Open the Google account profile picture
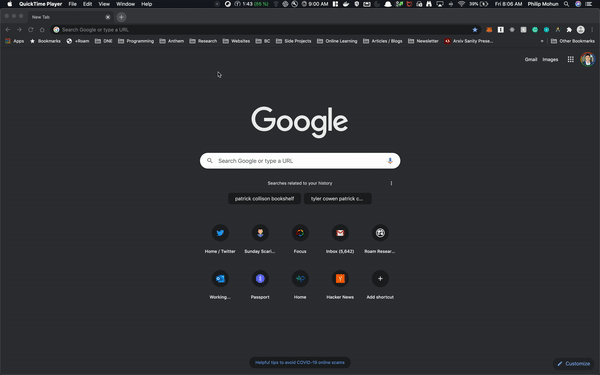This screenshot has height=375, width=600. pyautogui.click(x=587, y=59)
